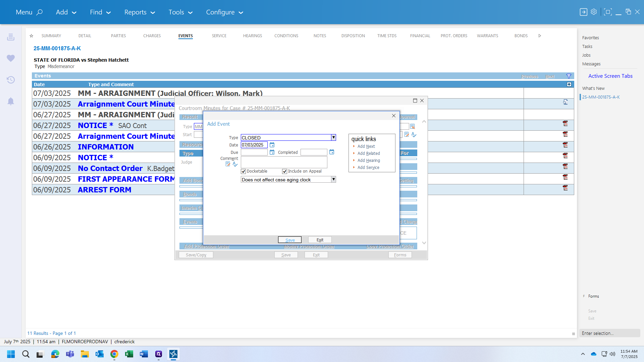Open the event Type dropdown showing CLOSED
Viewport: 644px width, 362px height.
(333, 137)
